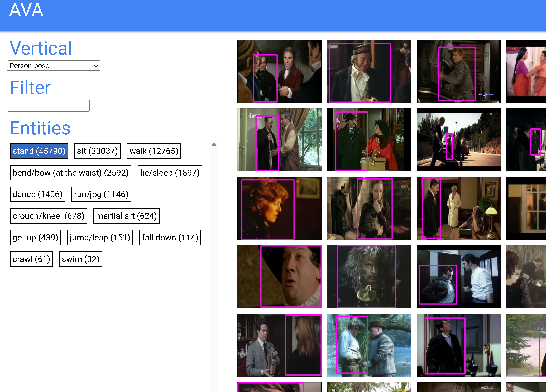Click the entities list scroll-up arrow
Image resolution: width=546 pixels, height=392 pixels.
[214, 144]
